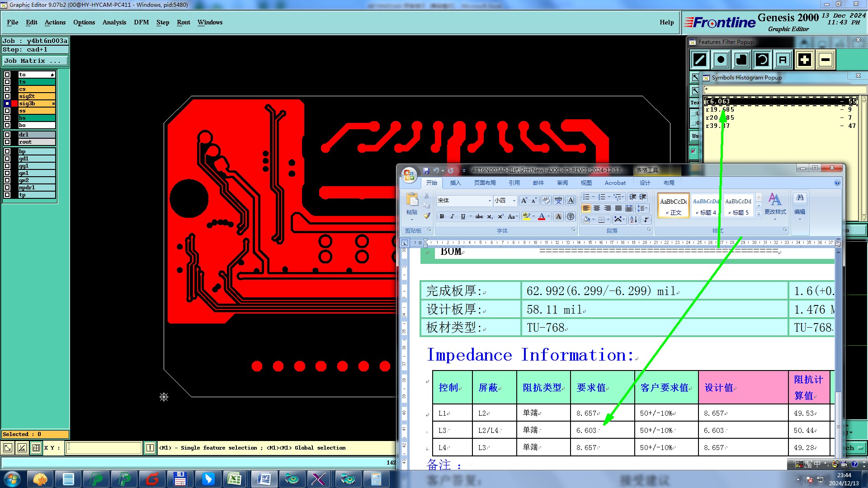Click the strikethrough abc icon
The height and width of the screenshot is (488, 868).
pyautogui.click(x=479, y=216)
